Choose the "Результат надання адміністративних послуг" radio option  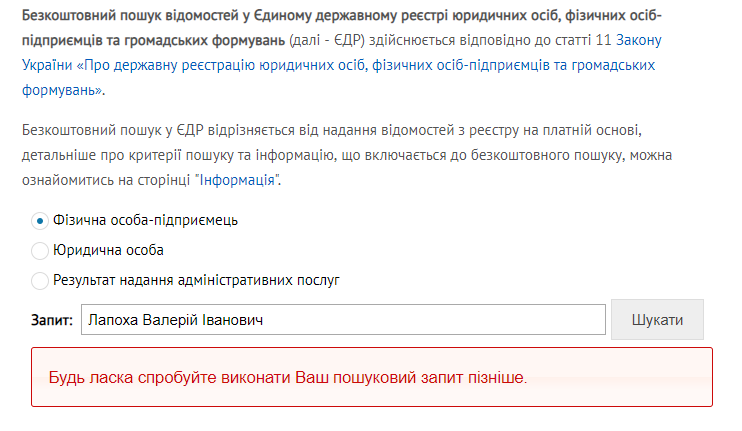tap(40, 281)
